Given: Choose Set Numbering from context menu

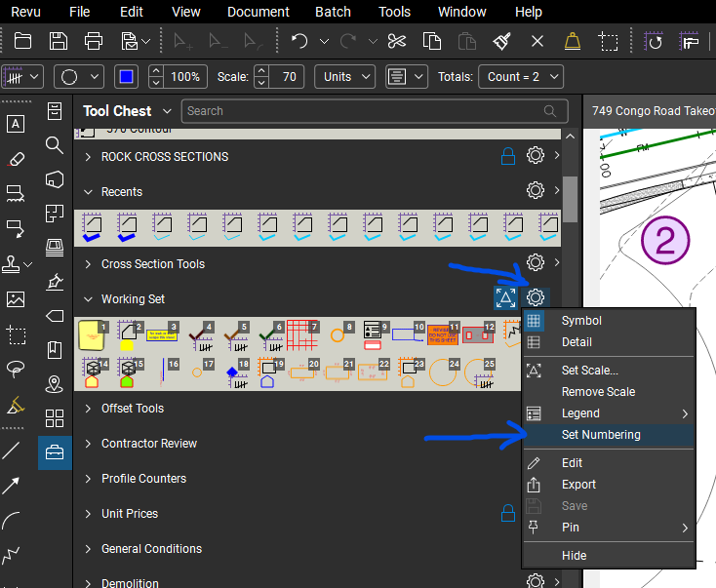Looking at the screenshot, I should click(609, 435).
